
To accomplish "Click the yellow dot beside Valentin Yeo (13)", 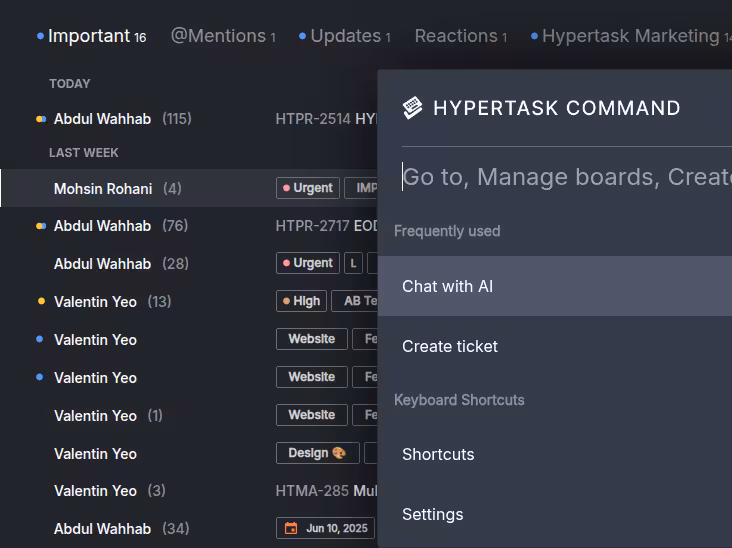I will coord(41,301).
